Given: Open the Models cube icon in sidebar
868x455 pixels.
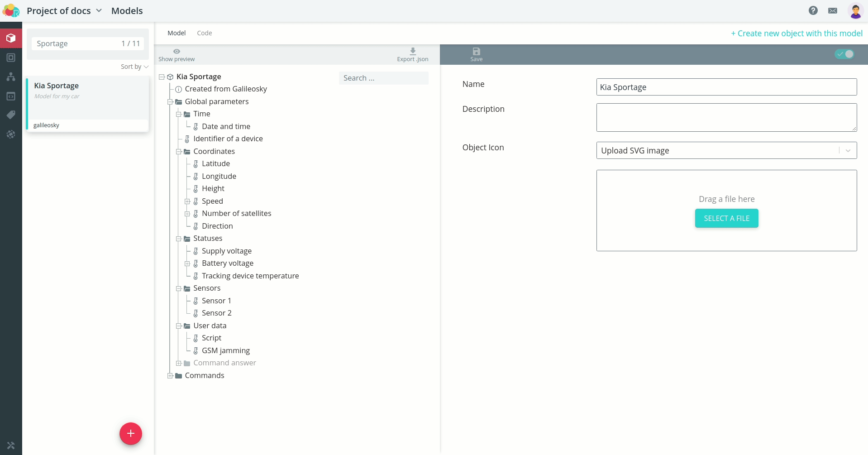Looking at the screenshot, I should click(x=11, y=38).
